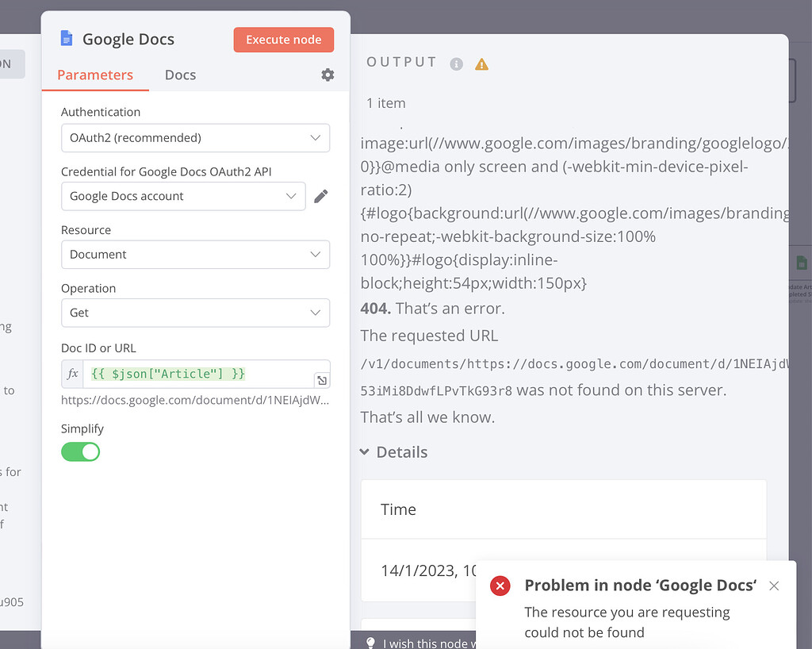Viewport: 812px width, 649px height.
Task: Switch to the Docs tab
Action: (x=180, y=75)
